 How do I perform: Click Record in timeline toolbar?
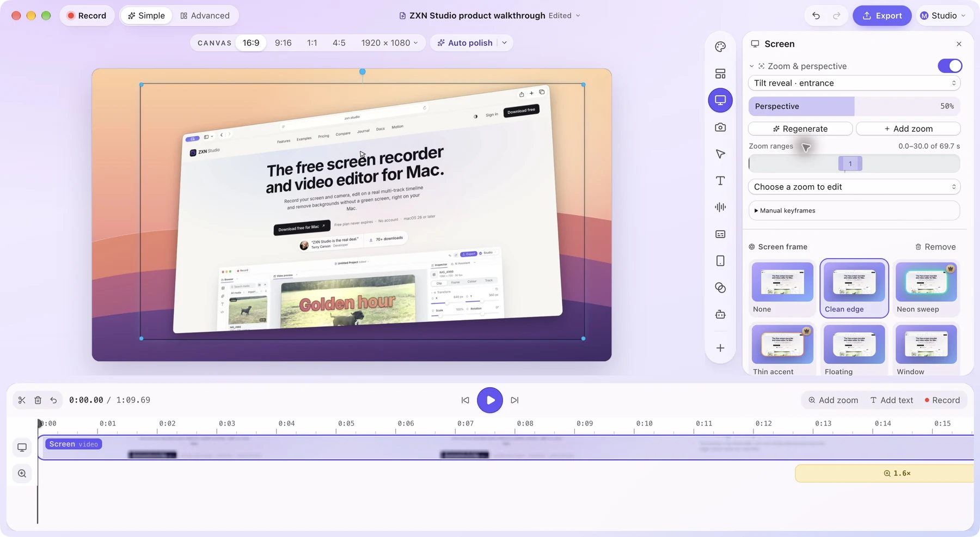pos(942,400)
